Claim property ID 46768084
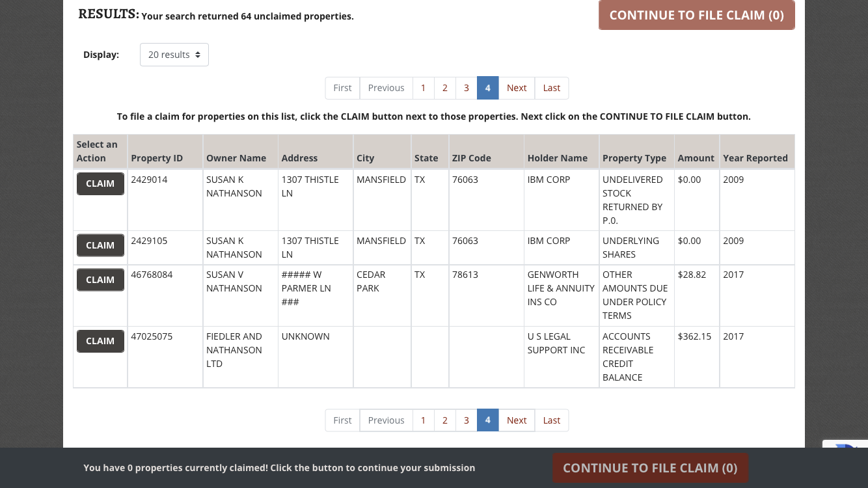This screenshot has height=488, width=868. click(x=100, y=280)
